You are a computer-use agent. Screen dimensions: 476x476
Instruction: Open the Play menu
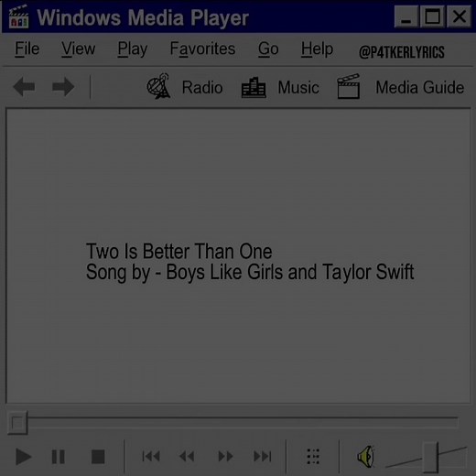tap(133, 49)
